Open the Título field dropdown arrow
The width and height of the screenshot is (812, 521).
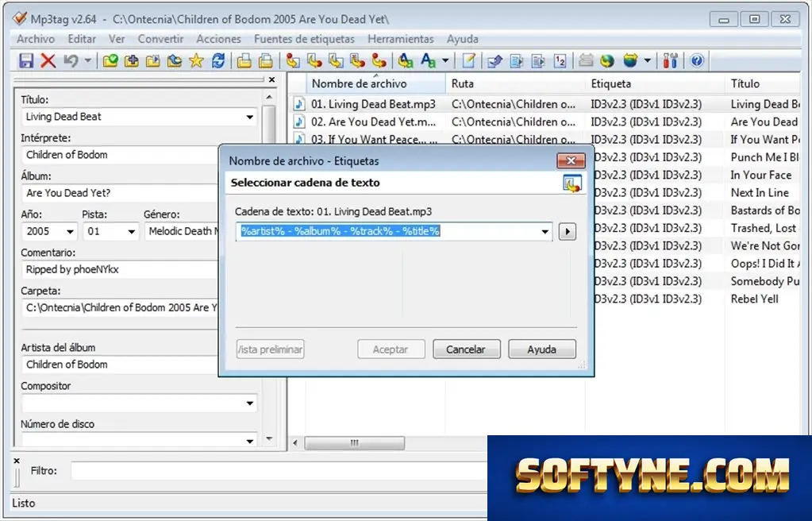[249, 118]
